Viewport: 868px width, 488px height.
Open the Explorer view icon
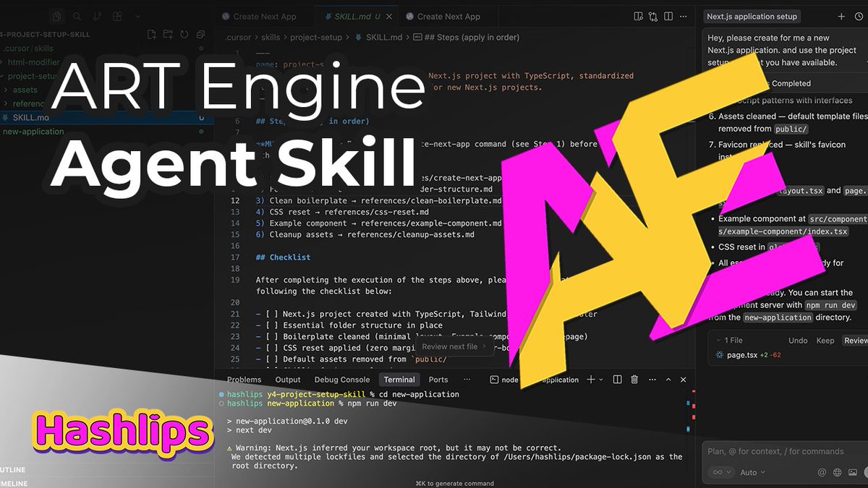point(58,15)
